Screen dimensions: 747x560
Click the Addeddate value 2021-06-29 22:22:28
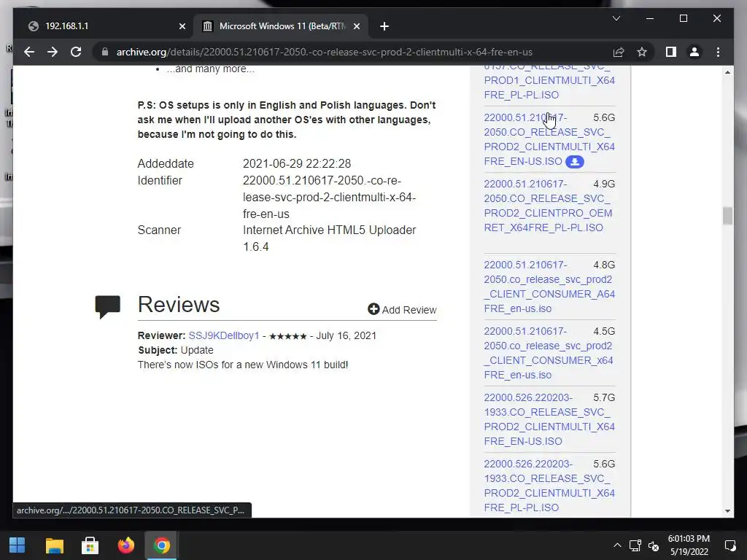297,163
